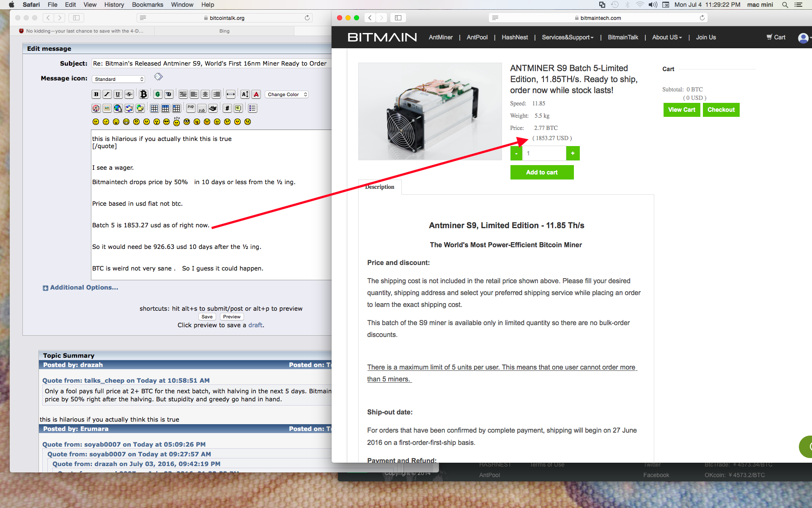The image size is (812, 508).
Task: Switch to the Bing tab
Action: coord(224,31)
